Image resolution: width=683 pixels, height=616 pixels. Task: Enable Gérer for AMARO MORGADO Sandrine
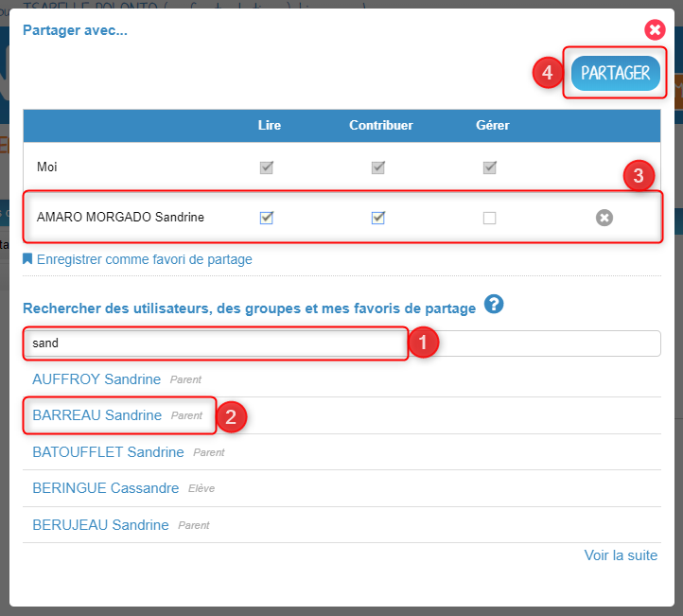[490, 218]
